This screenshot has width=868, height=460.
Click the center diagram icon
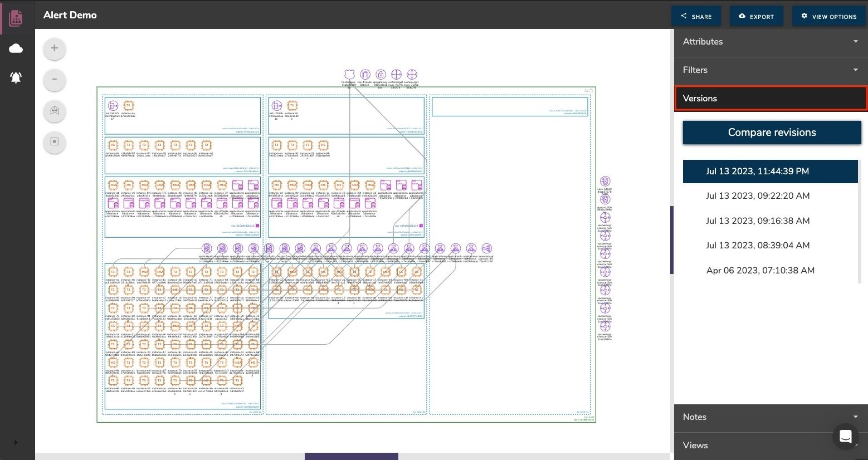[x=55, y=141]
